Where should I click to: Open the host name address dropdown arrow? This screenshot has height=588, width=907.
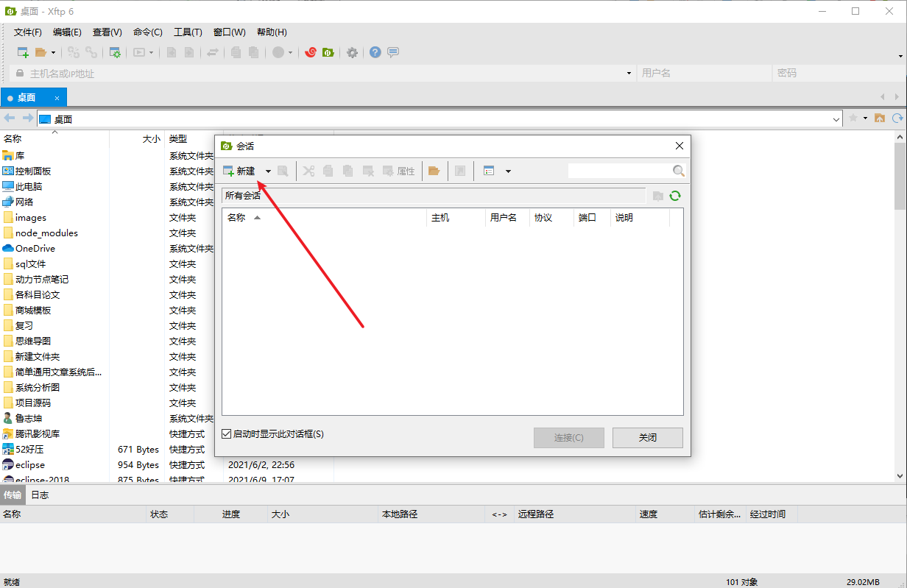pyautogui.click(x=629, y=73)
